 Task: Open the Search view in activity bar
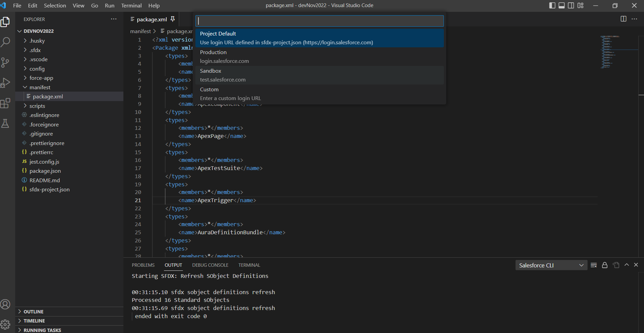pos(5,42)
